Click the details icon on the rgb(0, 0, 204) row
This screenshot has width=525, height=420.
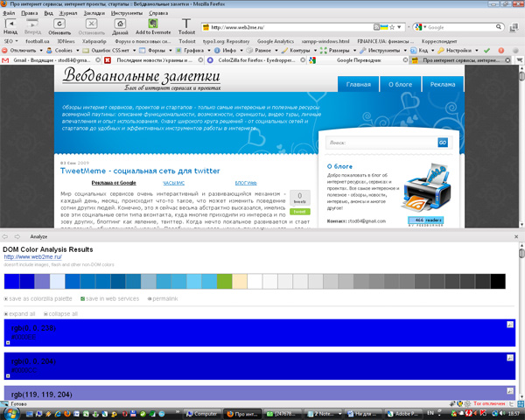(x=510, y=358)
